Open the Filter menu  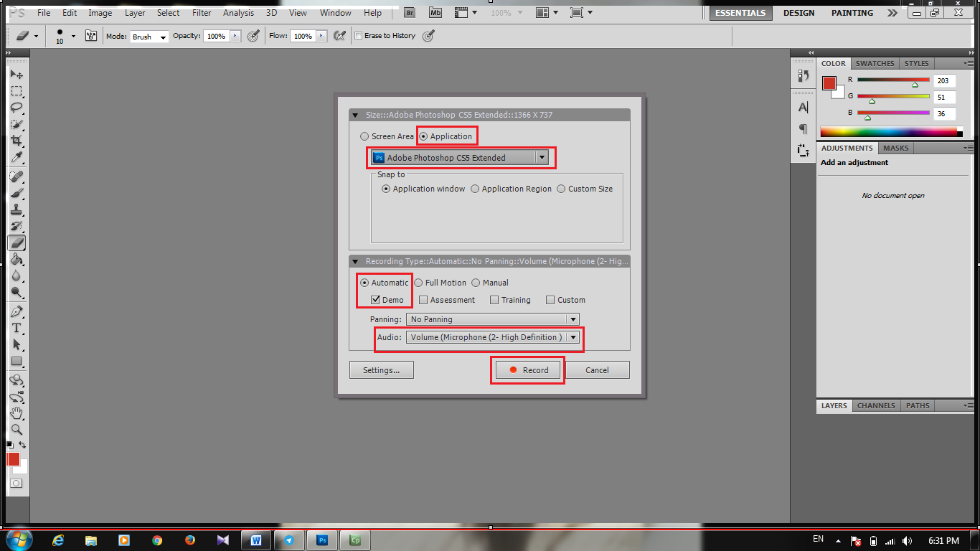coord(202,13)
